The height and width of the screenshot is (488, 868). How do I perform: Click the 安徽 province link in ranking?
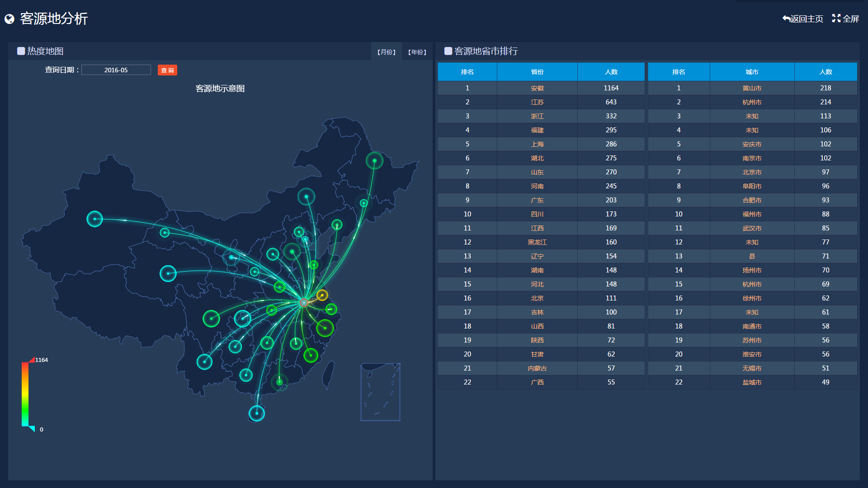(x=537, y=88)
